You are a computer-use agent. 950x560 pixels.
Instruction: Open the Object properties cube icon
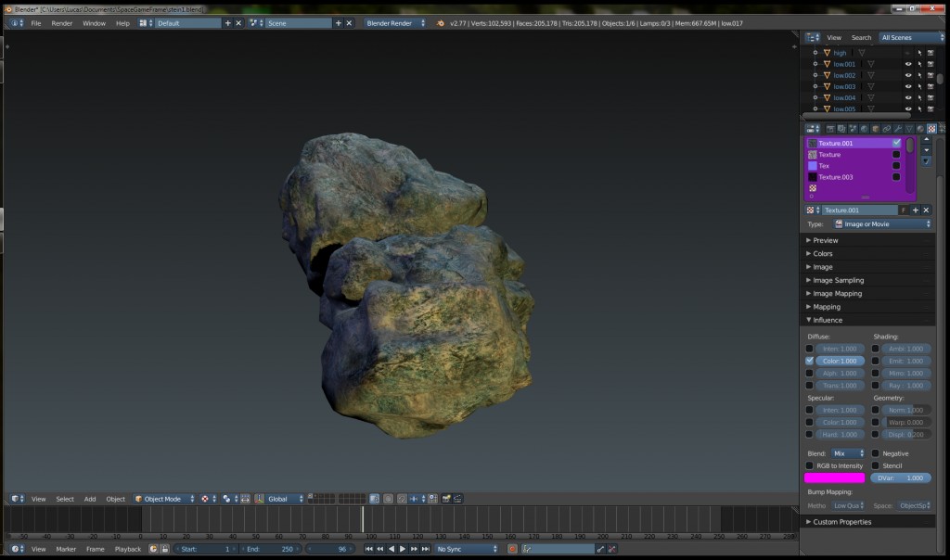(875, 128)
